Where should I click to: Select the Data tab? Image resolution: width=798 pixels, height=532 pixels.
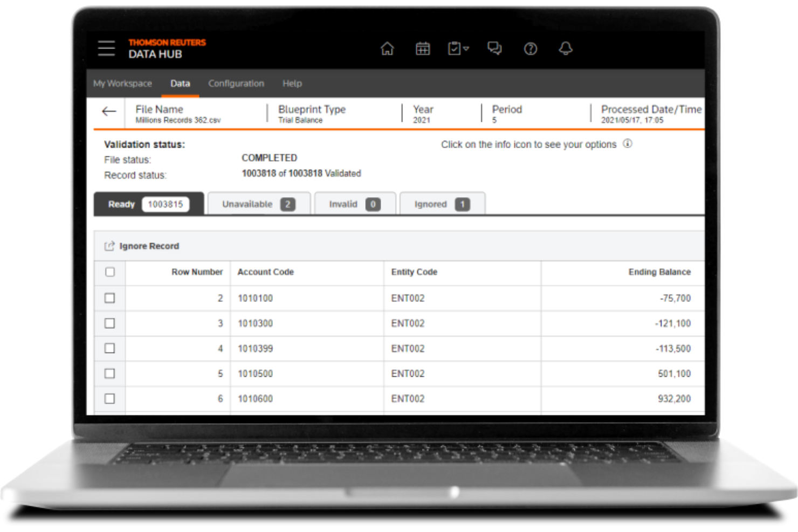point(180,84)
